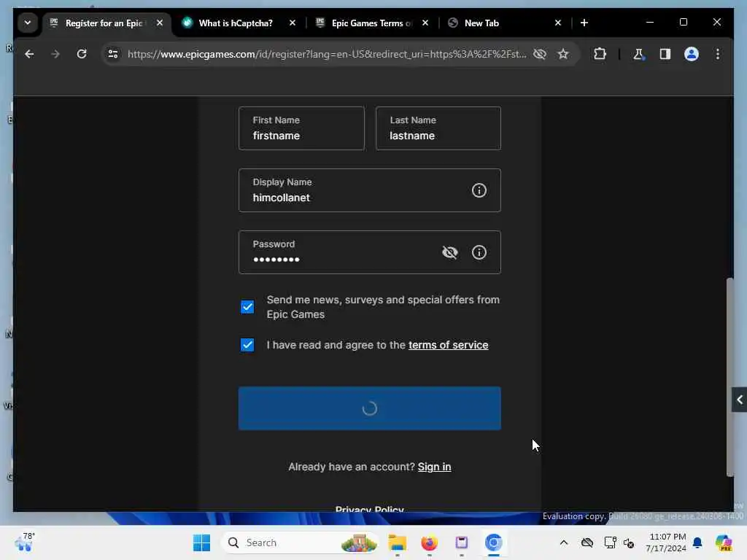Screen dimensions: 747x560
Task: Open the Chrome profile avatar
Action: 692,54
